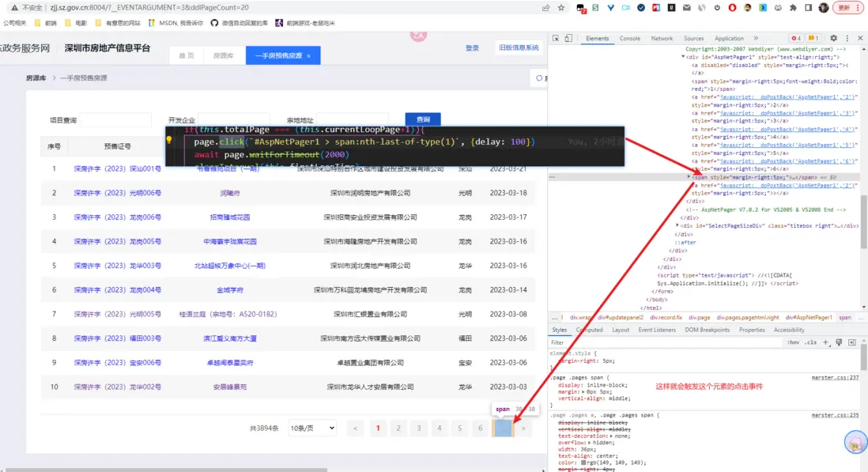
Task: Focus the styles Filter input
Action: 664,342
